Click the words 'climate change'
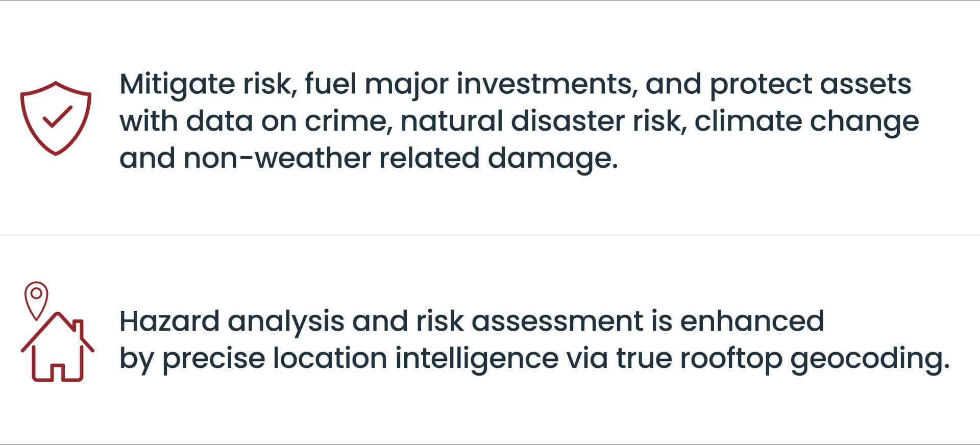Screen dimensions: 980x445 click(806, 121)
